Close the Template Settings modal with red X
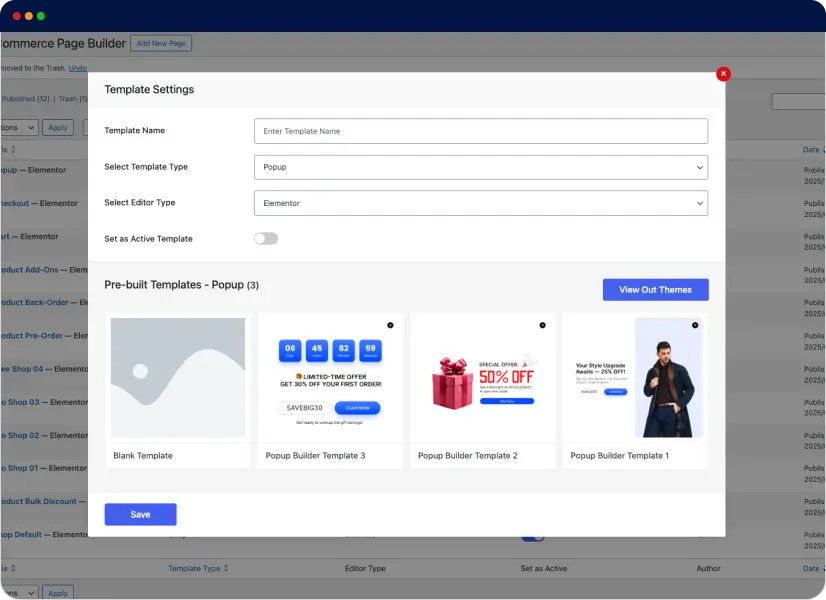The width and height of the screenshot is (826, 600). [x=723, y=74]
